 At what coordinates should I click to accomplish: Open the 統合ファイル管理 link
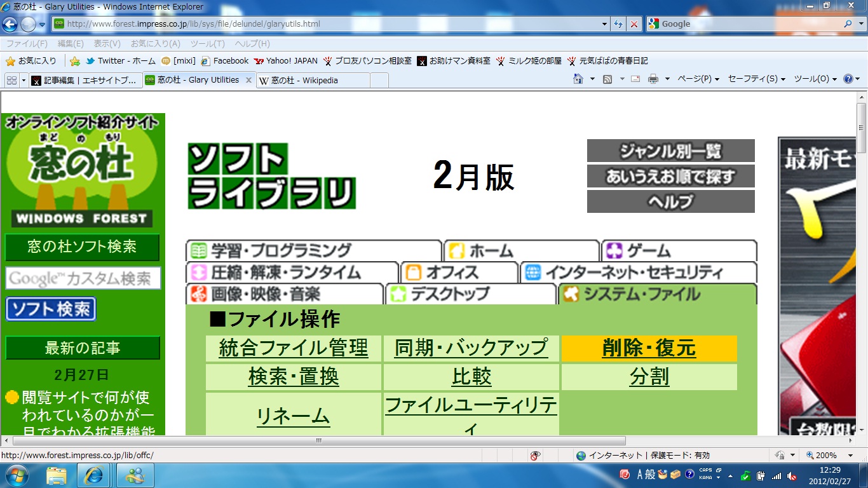[x=294, y=348]
